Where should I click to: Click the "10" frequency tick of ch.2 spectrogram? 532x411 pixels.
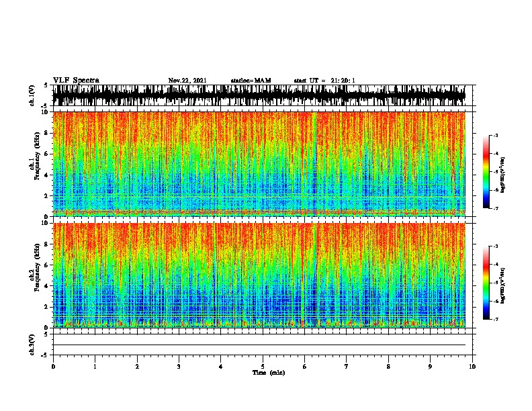tap(46, 223)
